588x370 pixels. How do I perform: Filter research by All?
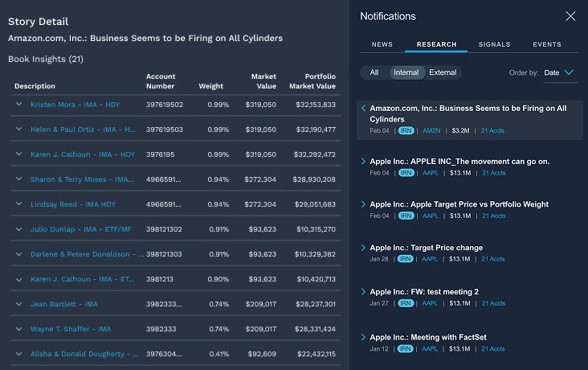(x=374, y=72)
